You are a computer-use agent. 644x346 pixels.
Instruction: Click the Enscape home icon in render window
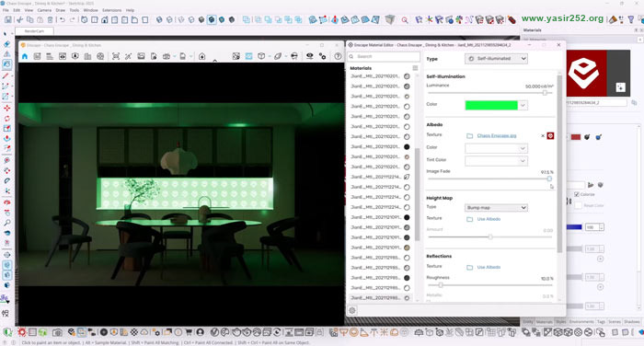coord(25,56)
